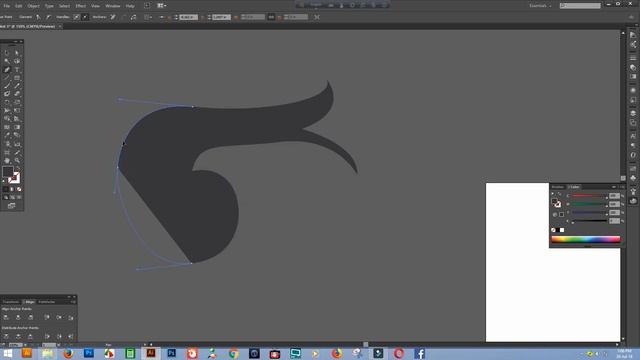Pick a color from the spectrum bar
640x360 pixels.
coord(586,240)
